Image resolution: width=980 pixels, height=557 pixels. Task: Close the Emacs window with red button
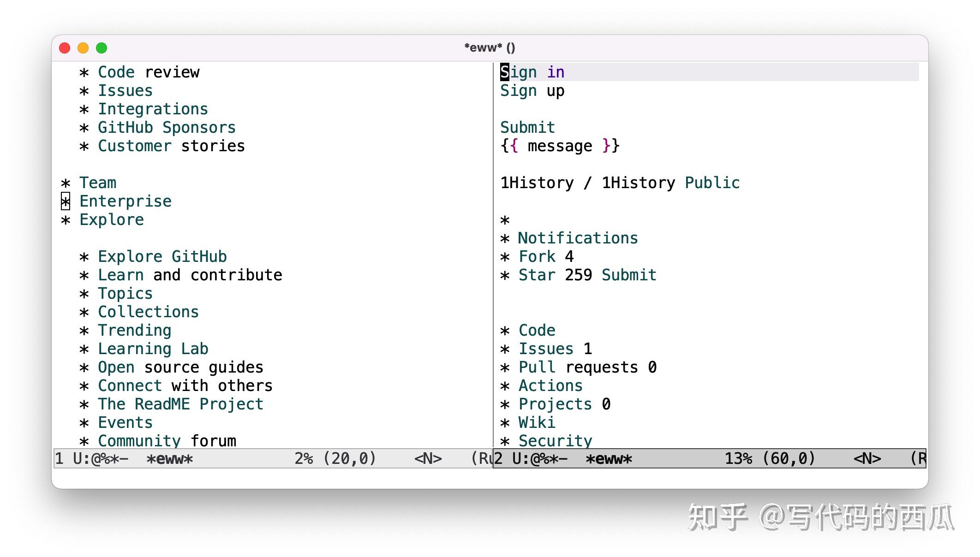click(65, 48)
